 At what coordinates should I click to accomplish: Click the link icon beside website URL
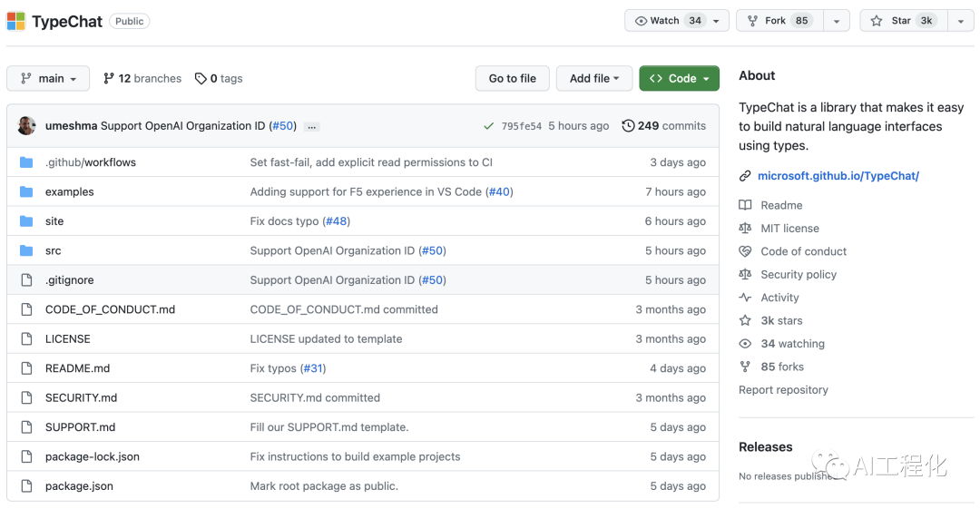point(745,176)
